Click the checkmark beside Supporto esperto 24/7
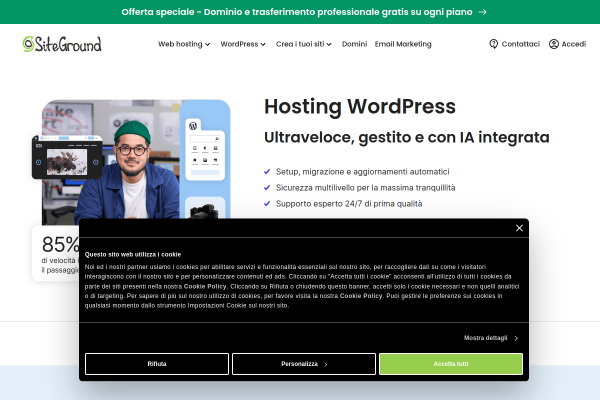 click(x=267, y=204)
